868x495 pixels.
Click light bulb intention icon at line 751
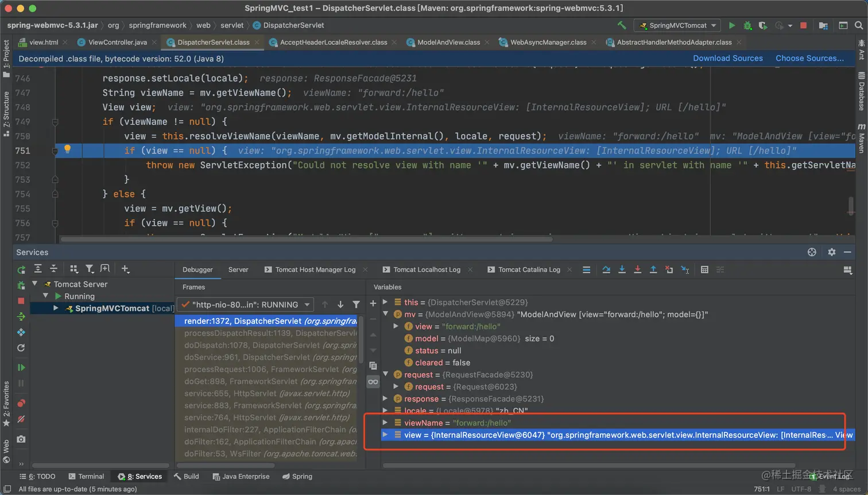point(67,149)
